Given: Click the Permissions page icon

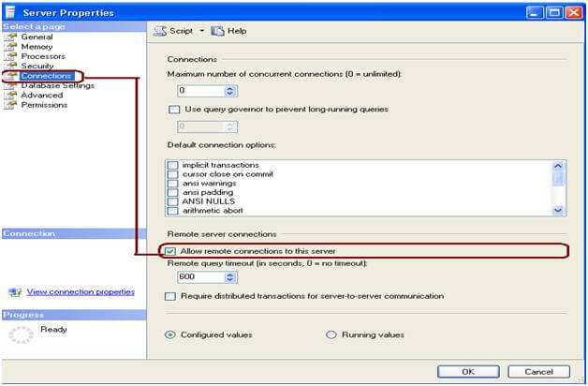Looking at the screenshot, I should click(x=11, y=105).
